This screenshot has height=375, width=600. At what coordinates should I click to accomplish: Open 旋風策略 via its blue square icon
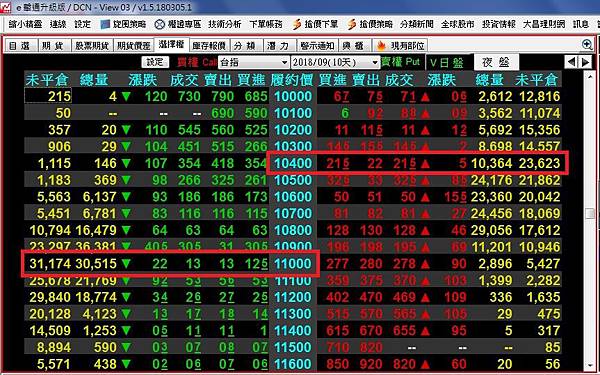[x=105, y=24]
